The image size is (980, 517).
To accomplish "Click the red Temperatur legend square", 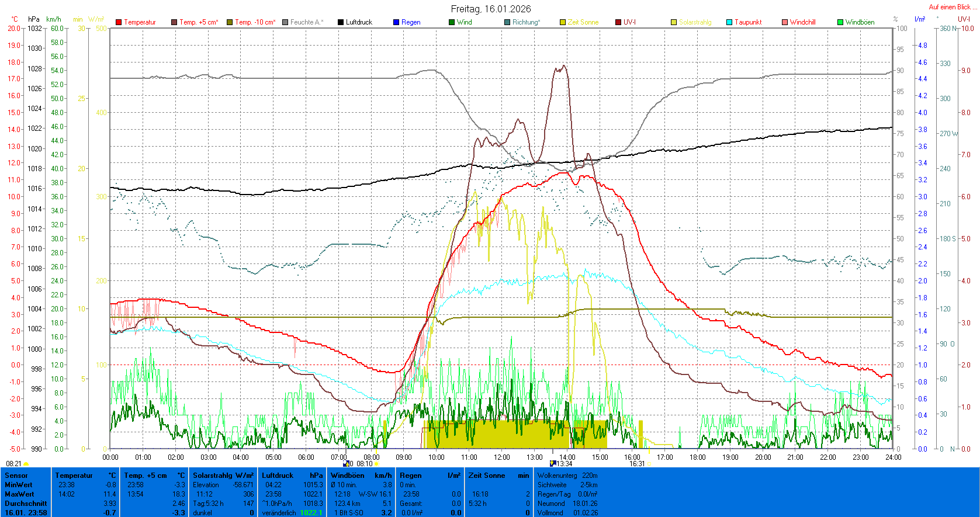I will pyautogui.click(x=119, y=22).
